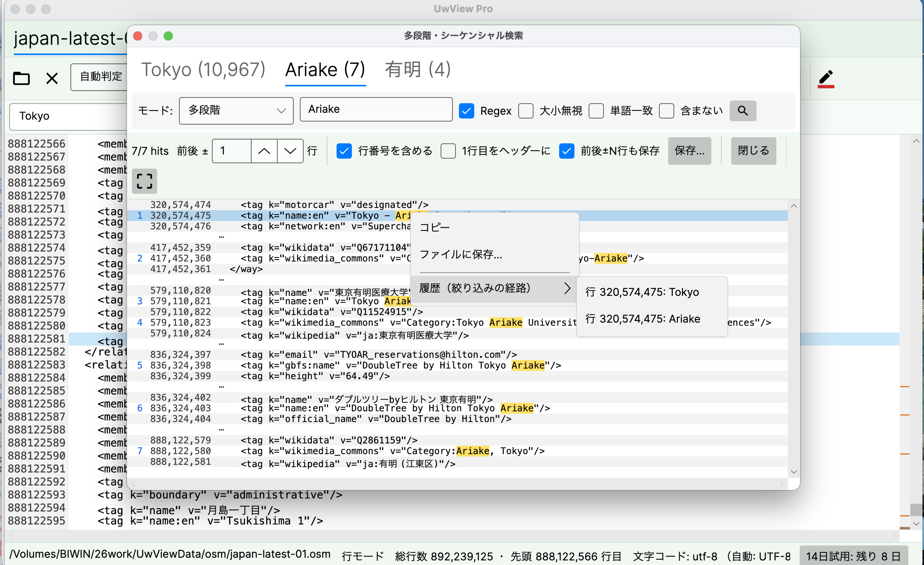The image size is (924, 565).
Task: Select history entry 行 320,574,475: Tokyo
Action: pyautogui.click(x=652, y=292)
